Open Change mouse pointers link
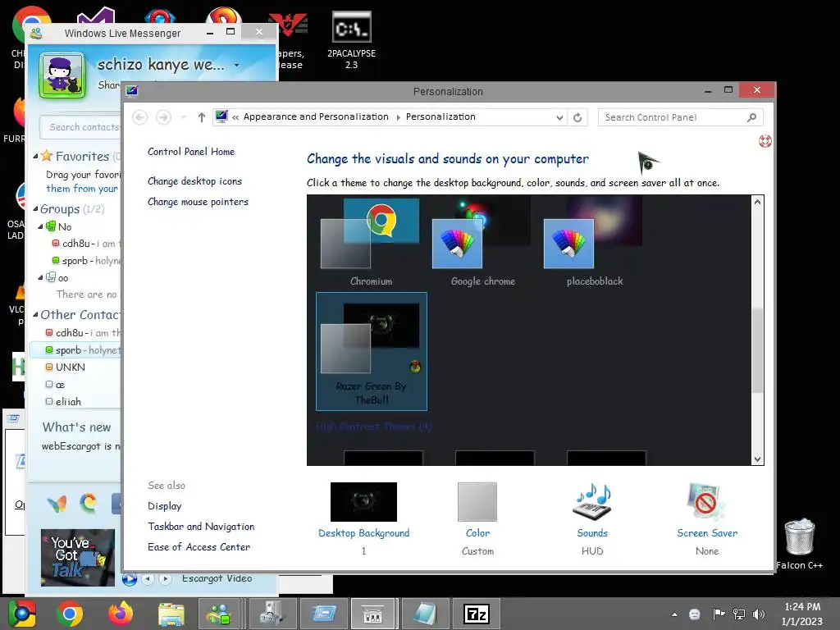 [x=198, y=202]
